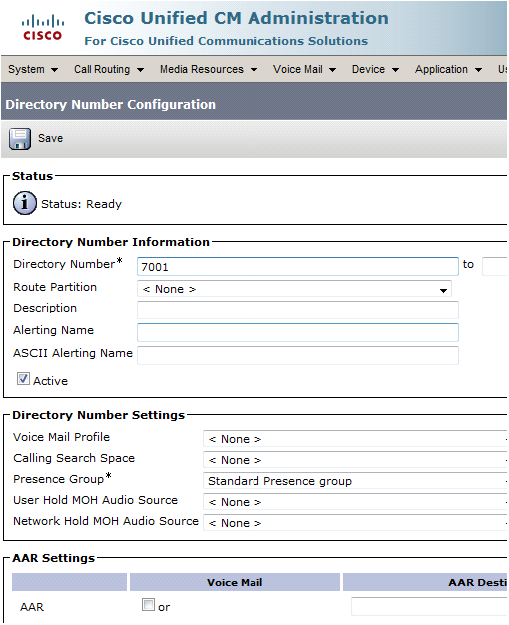Click the 'AAR' row label
The image size is (509, 625).
tap(31, 607)
